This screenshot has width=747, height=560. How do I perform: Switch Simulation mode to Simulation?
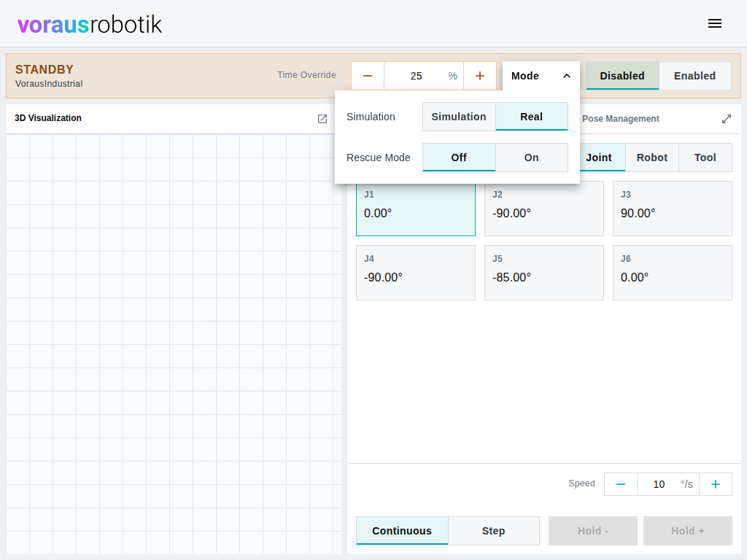coord(459,117)
